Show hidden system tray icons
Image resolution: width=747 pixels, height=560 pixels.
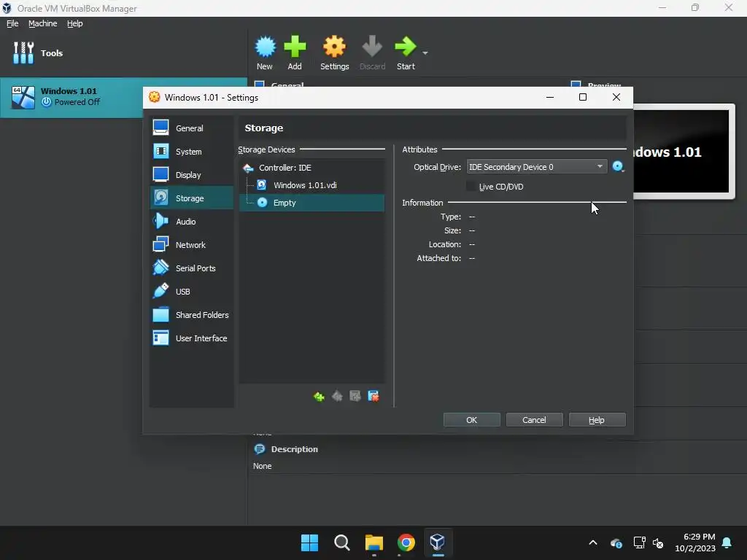coord(593,542)
